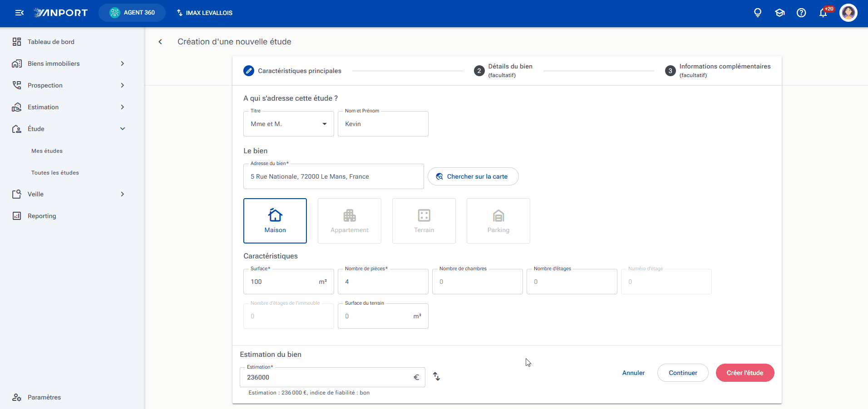Click the Créer l'étude button
868x409 pixels.
(745, 373)
